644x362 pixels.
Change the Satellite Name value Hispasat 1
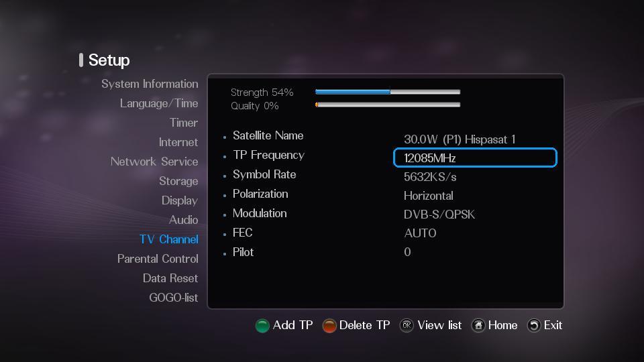[459, 139]
